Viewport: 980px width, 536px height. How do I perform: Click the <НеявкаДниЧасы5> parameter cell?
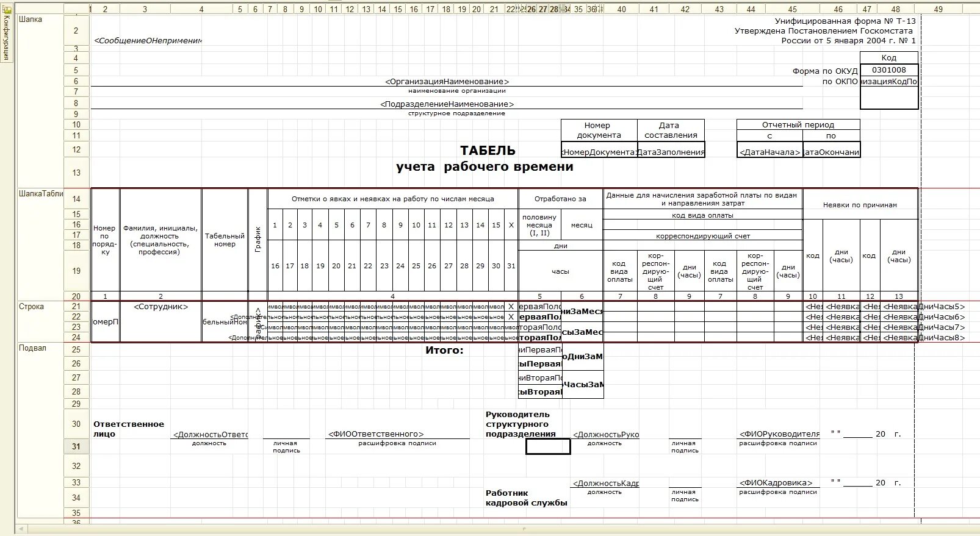(x=924, y=307)
